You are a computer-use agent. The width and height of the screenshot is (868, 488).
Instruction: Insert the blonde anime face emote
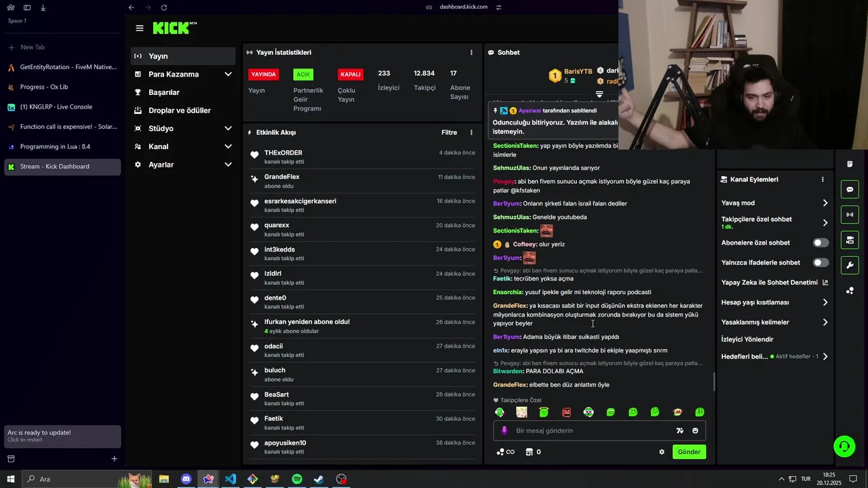pos(521,412)
